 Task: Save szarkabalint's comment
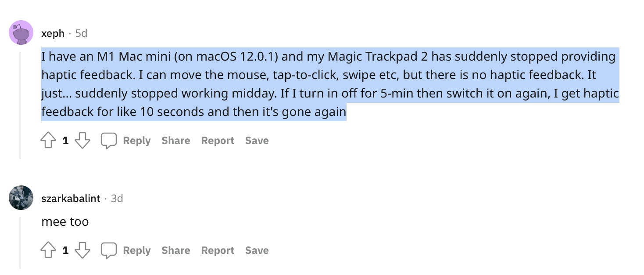257,250
